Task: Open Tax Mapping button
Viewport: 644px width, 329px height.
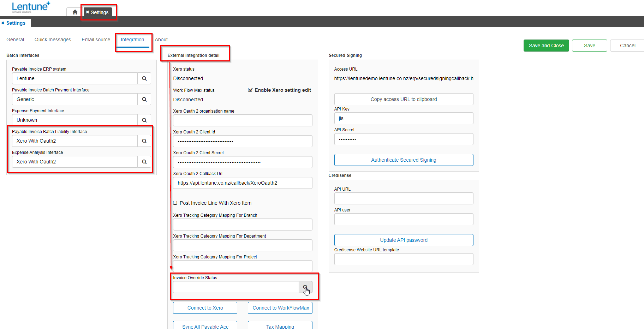Action: (280, 325)
